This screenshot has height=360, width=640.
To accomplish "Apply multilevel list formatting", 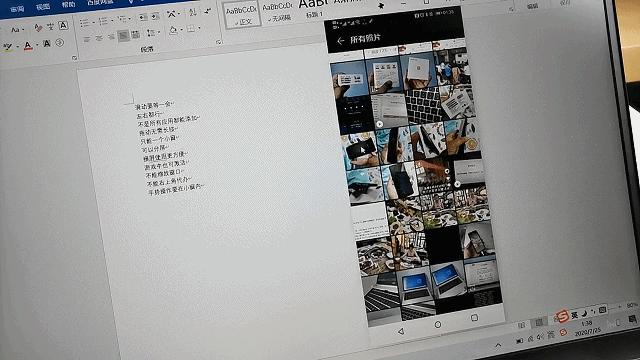I will pyautogui.click(x=122, y=19).
